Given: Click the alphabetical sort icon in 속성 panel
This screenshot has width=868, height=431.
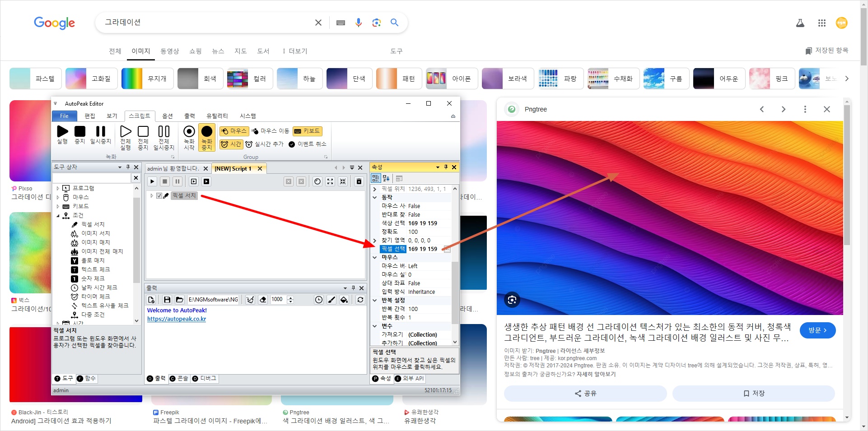Looking at the screenshot, I should 386,178.
